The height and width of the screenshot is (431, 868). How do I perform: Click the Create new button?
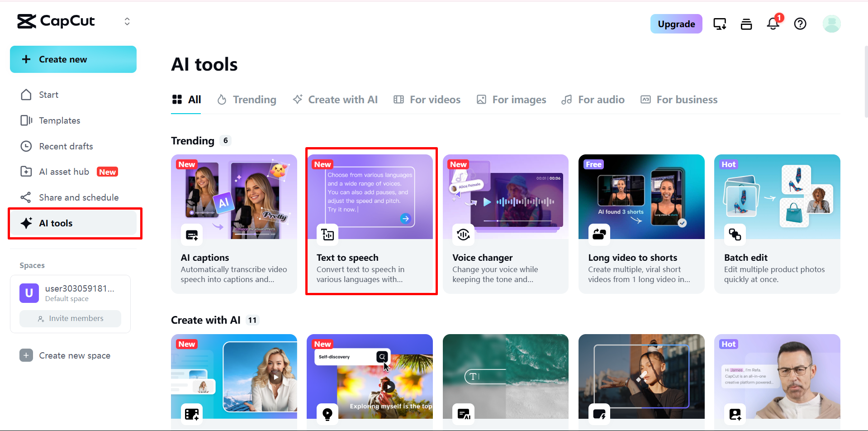[x=73, y=59]
